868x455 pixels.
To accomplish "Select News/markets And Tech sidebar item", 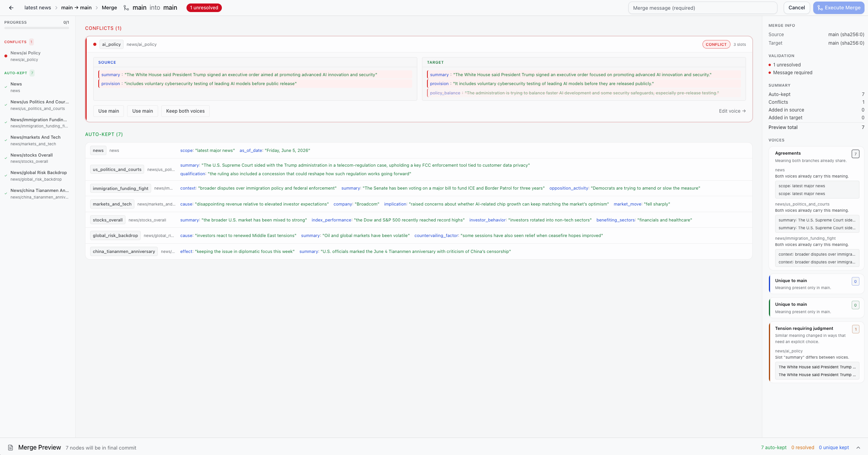I will pyautogui.click(x=37, y=140).
